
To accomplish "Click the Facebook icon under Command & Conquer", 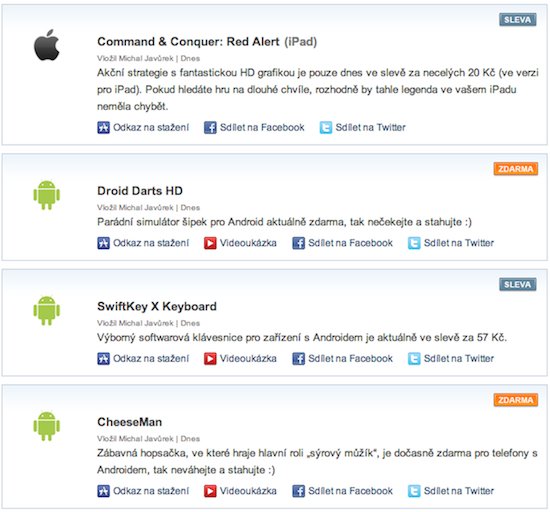I will pos(210,128).
